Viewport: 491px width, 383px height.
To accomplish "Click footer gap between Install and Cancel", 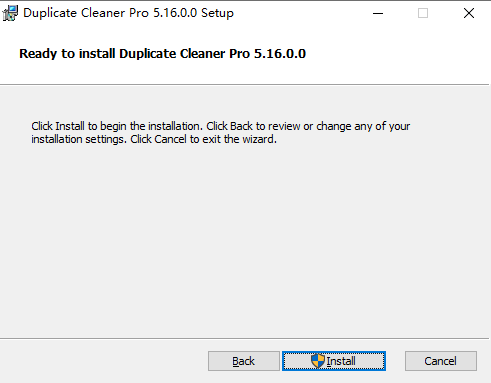I will [395, 361].
